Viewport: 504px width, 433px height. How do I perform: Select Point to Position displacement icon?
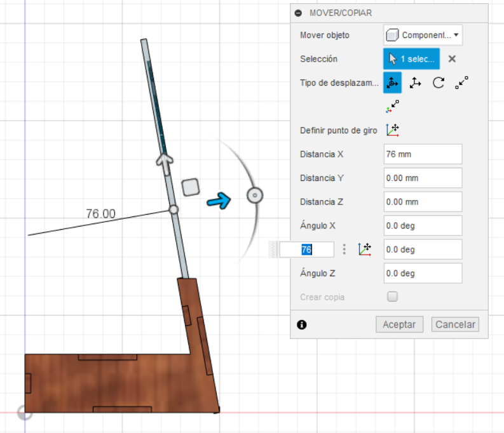(393, 107)
